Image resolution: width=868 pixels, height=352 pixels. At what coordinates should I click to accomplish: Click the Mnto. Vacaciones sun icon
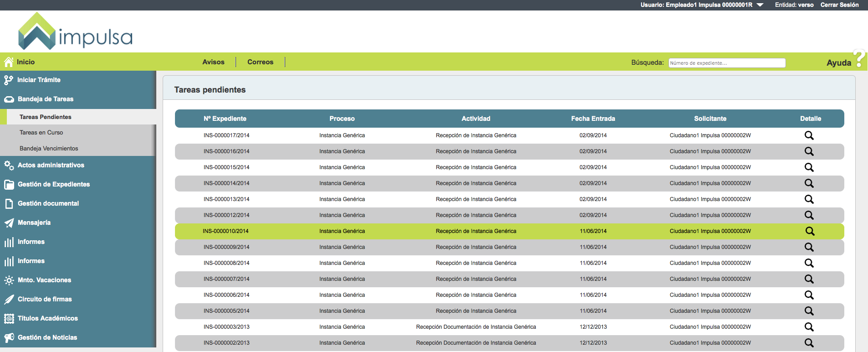(9, 280)
